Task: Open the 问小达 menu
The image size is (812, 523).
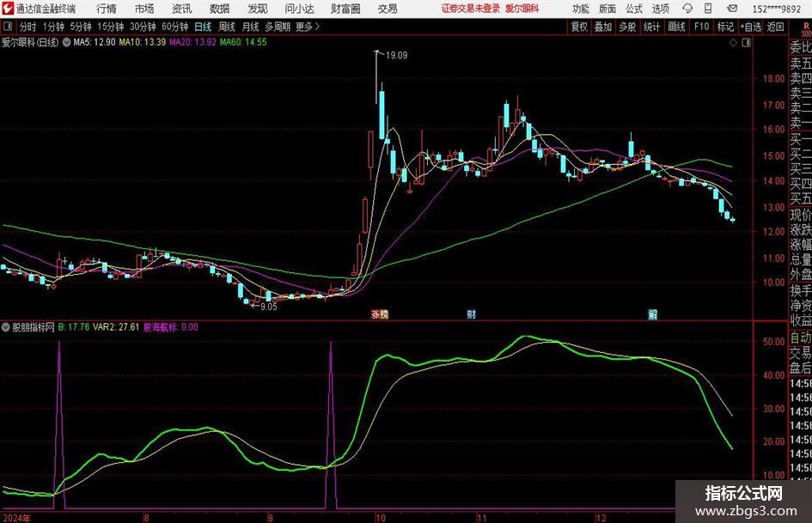Action: tap(299, 9)
